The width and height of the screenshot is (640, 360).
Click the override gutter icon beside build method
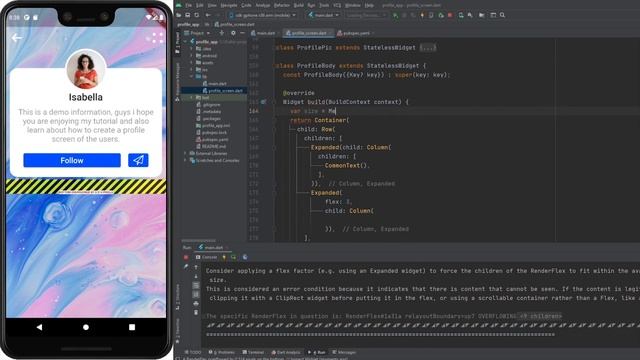coord(263,102)
